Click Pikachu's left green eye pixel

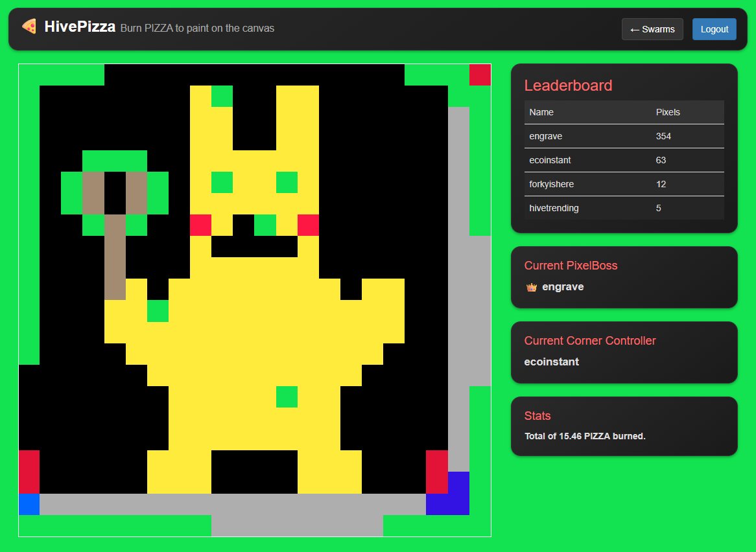click(x=222, y=182)
